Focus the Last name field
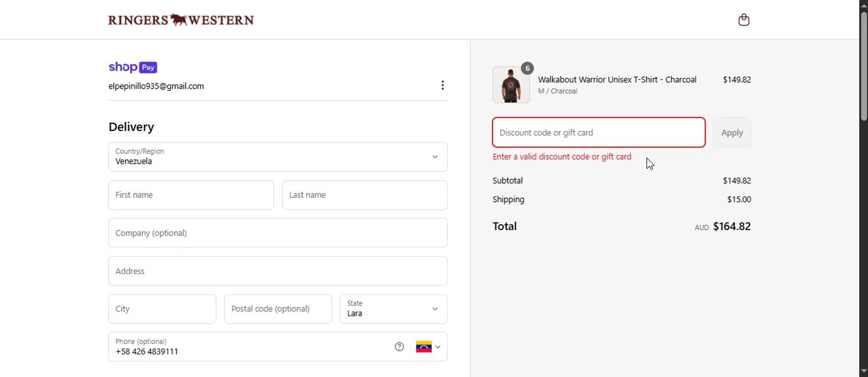The image size is (868, 377). pyautogui.click(x=365, y=195)
